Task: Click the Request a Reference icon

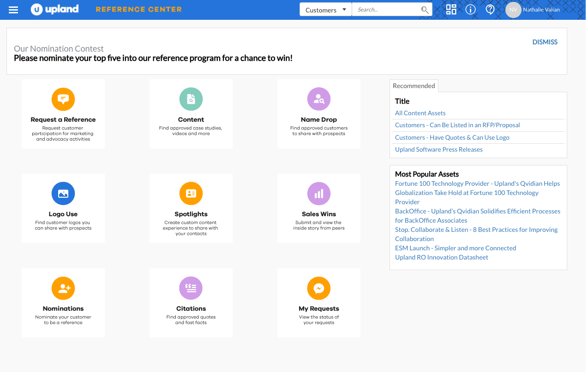Action: pos(63,99)
